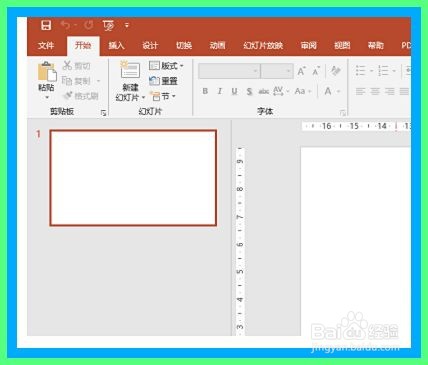The image size is (428, 365).
Task: Switch to the 动画 (Animations) tab
Action: pyautogui.click(x=217, y=45)
